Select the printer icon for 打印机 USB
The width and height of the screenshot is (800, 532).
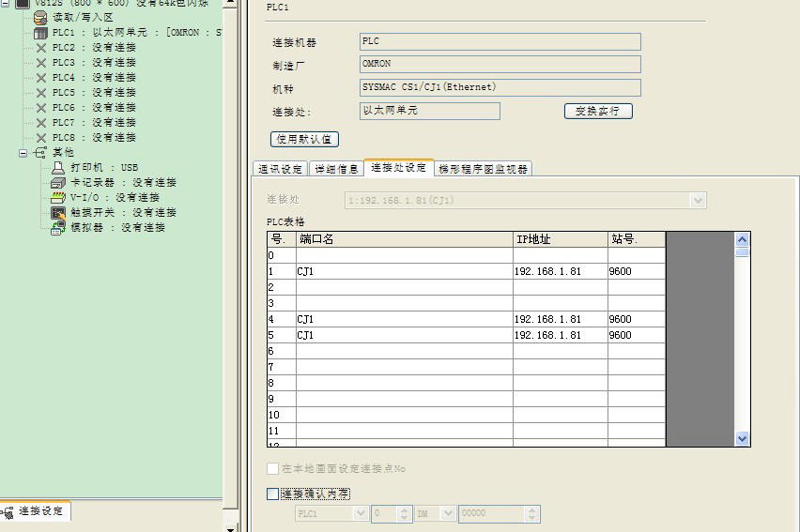click(58, 167)
